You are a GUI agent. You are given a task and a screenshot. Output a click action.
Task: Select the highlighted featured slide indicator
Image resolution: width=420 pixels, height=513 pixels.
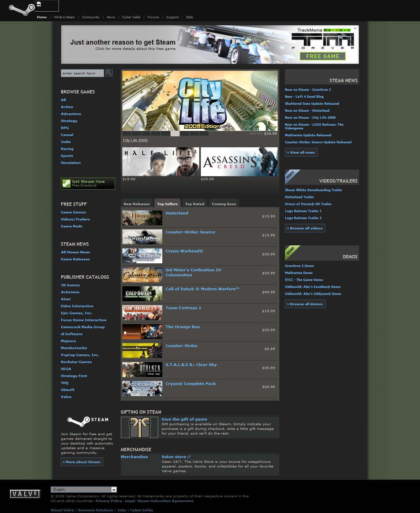pos(175,133)
